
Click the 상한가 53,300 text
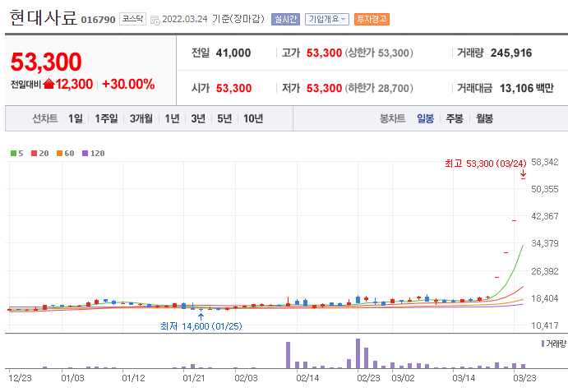point(379,53)
